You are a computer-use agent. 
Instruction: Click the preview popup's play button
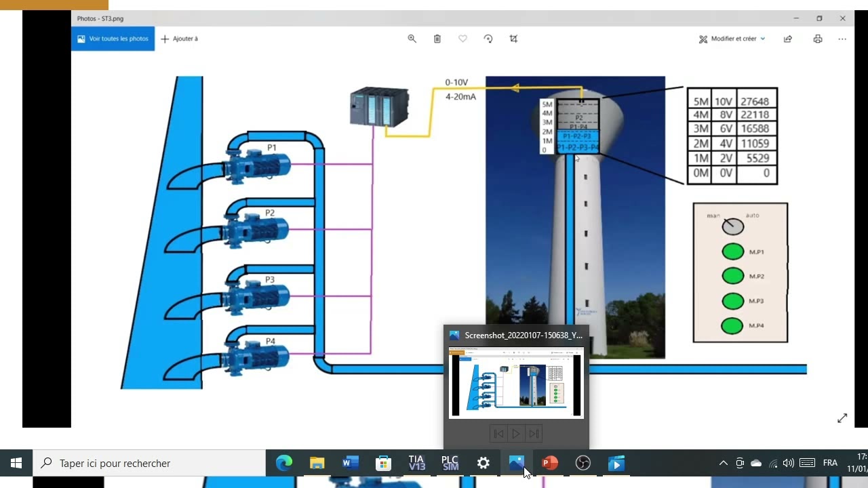[516, 434]
